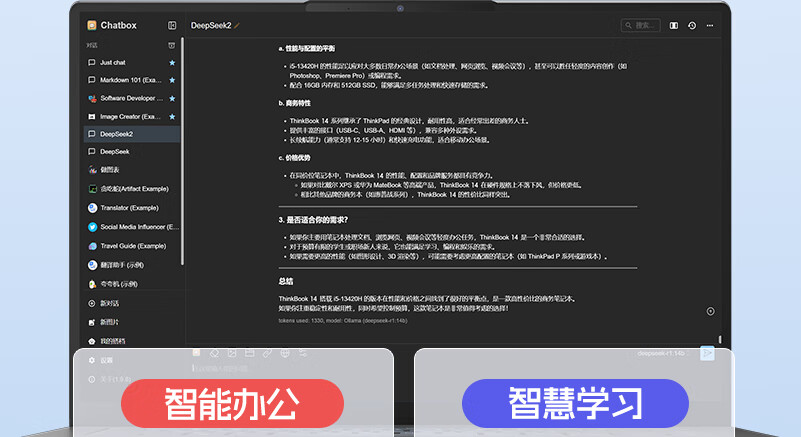Collapse the sidebar with the panel icon
This screenshot has height=437, width=801.
coord(172,25)
